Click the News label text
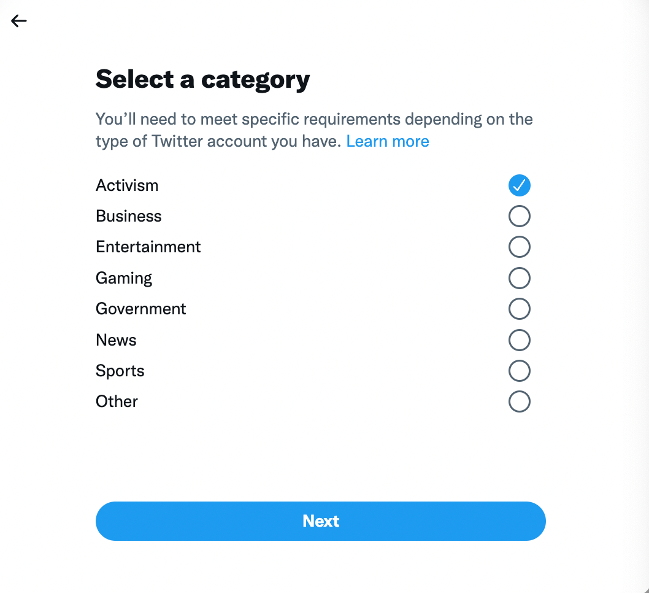 click(116, 340)
